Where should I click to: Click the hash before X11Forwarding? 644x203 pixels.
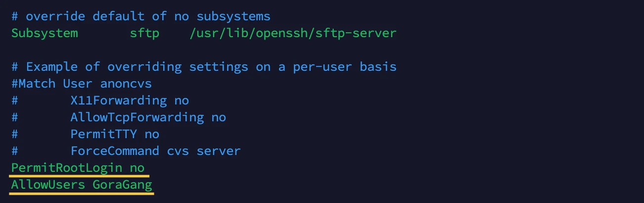point(15,101)
